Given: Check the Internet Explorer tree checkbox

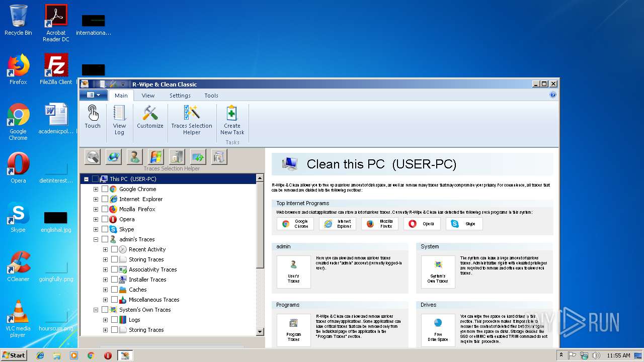Looking at the screenshot, I should click(x=105, y=199).
